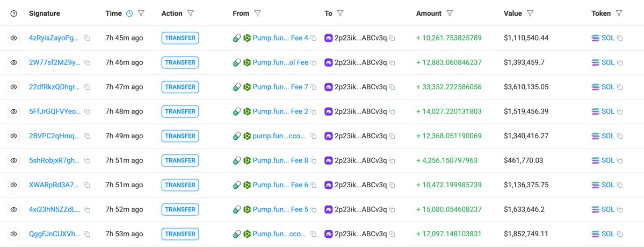
Task: Open the To column filter
Action: coord(340,13)
